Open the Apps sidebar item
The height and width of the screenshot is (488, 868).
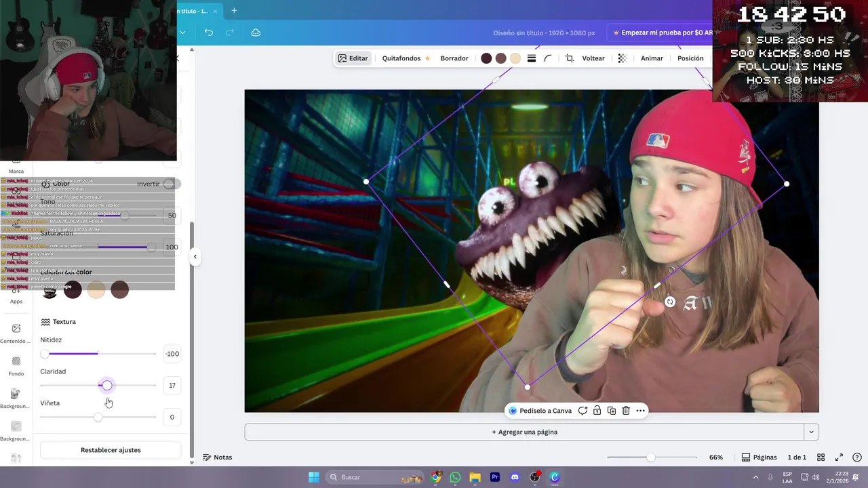click(x=16, y=296)
